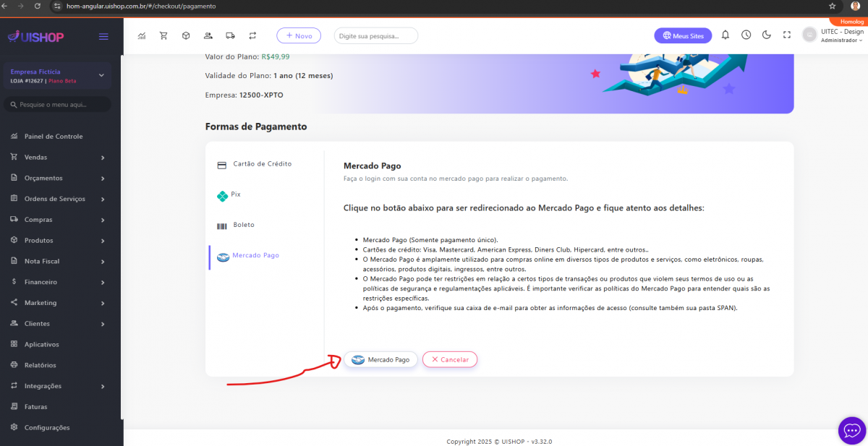
Task: Open the chat support bubble
Action: click(x=851, y=430)
